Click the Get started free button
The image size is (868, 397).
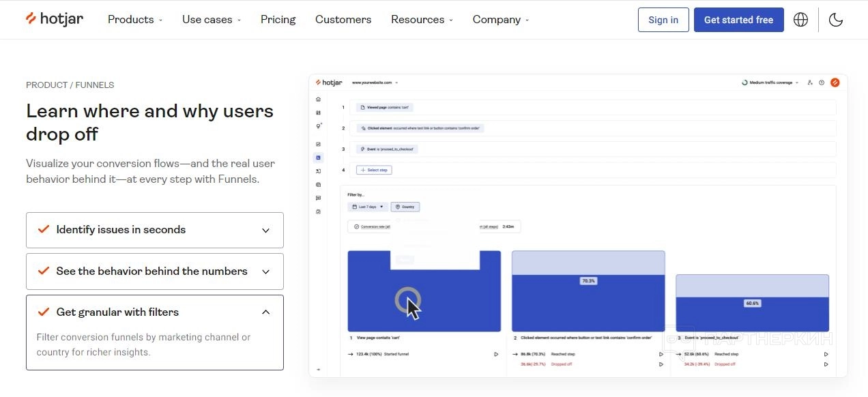tap(738, 20)
